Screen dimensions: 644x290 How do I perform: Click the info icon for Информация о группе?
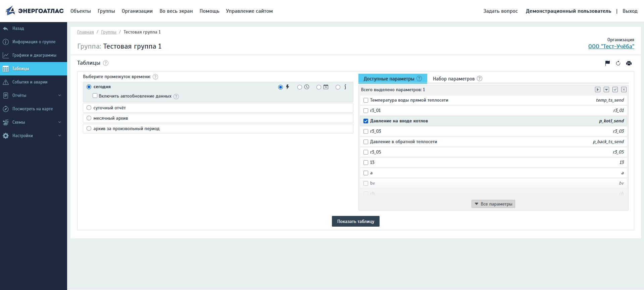point(6,42)
